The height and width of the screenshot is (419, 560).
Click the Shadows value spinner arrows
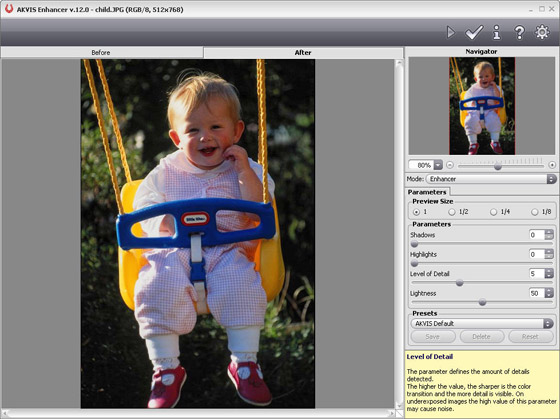click(x=549, y=235)
